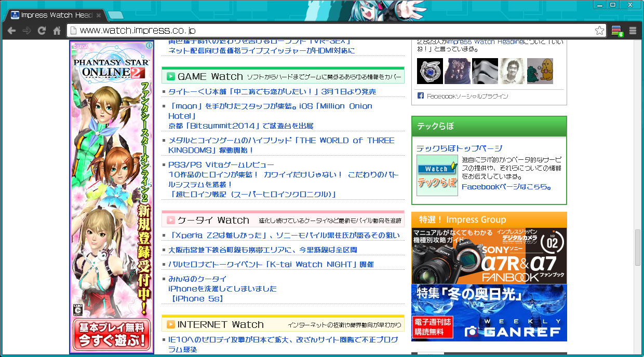Open the 大阪市営地下鉄谷町線 article link
Image resolution: width=644 pixels, height=357 pixels.
(x=263, y=250)
